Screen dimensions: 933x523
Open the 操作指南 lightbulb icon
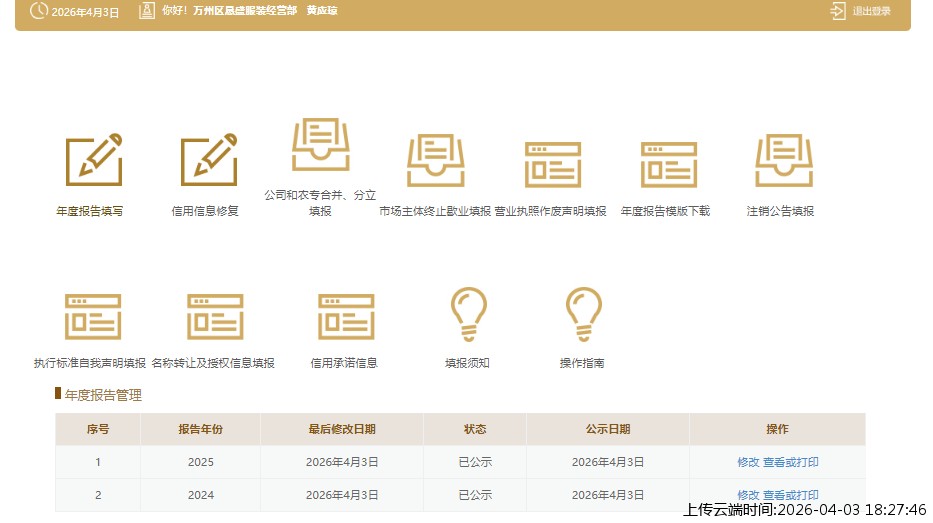[x=582, y=314]
